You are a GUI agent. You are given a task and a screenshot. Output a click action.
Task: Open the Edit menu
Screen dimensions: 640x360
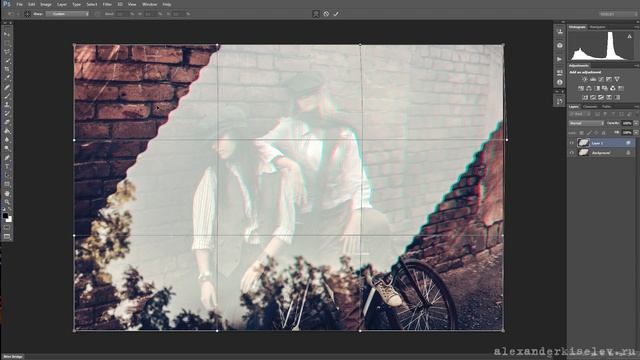(x=31, y=4)
